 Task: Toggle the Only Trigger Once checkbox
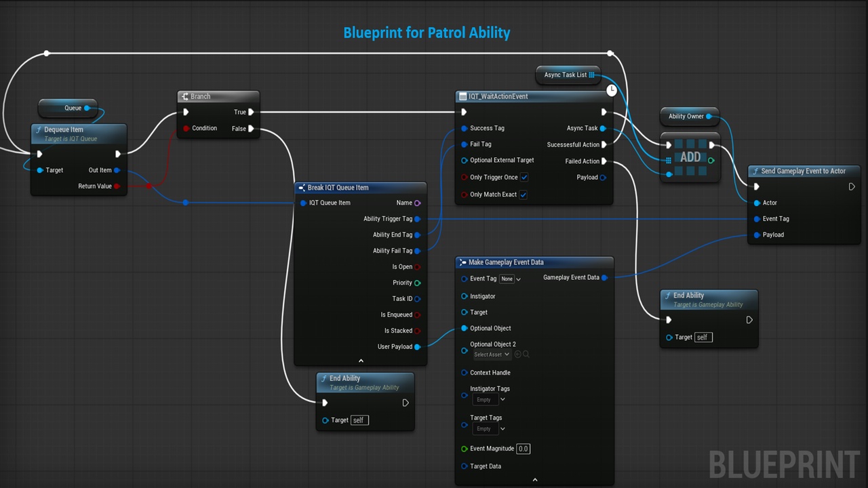coord(524,178)
